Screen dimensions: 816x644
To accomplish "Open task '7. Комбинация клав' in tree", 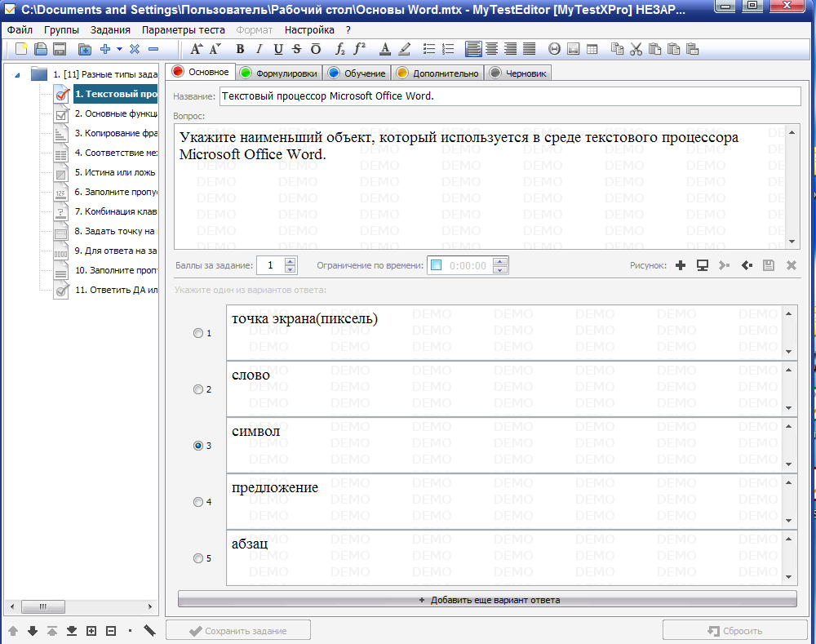I will click(x=116, y=212).
